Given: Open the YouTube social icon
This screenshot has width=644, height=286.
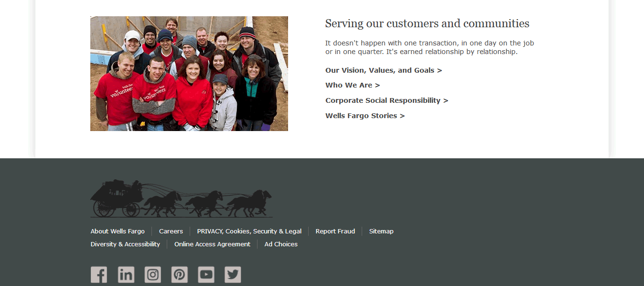Looking at the screenshot, I should 206,275.
